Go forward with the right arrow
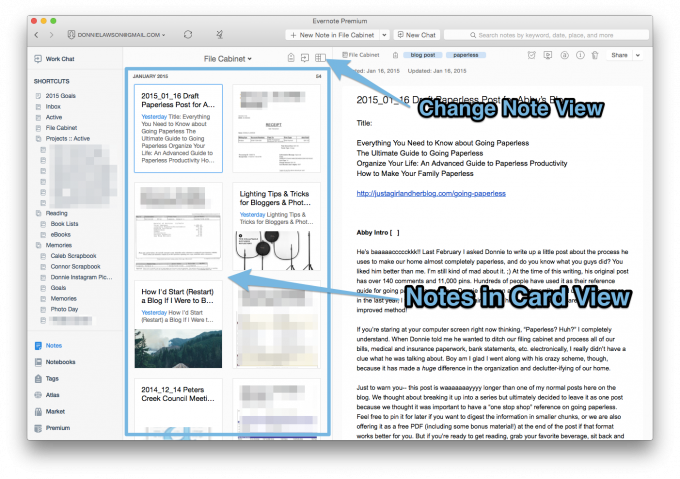This screenshot has width=680, height=479. [52, 35]
